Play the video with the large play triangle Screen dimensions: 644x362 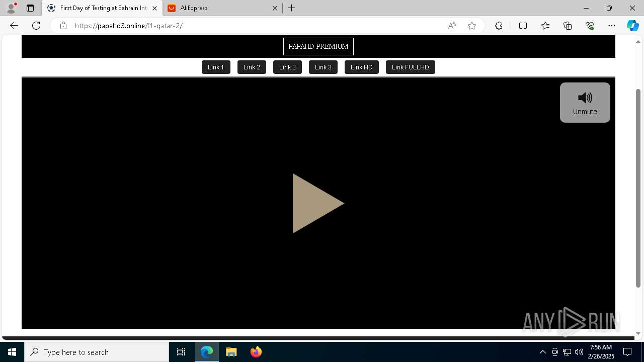(x=318, y=203)
